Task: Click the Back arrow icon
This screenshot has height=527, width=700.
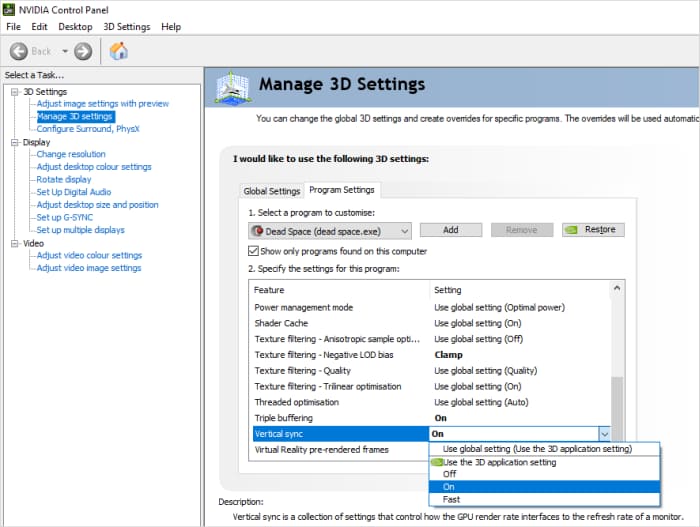Action: click(19, 51)
